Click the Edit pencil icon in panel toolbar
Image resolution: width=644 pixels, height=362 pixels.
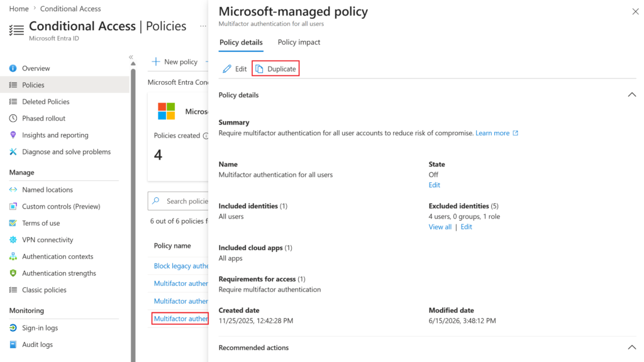(x=227, y=69)
